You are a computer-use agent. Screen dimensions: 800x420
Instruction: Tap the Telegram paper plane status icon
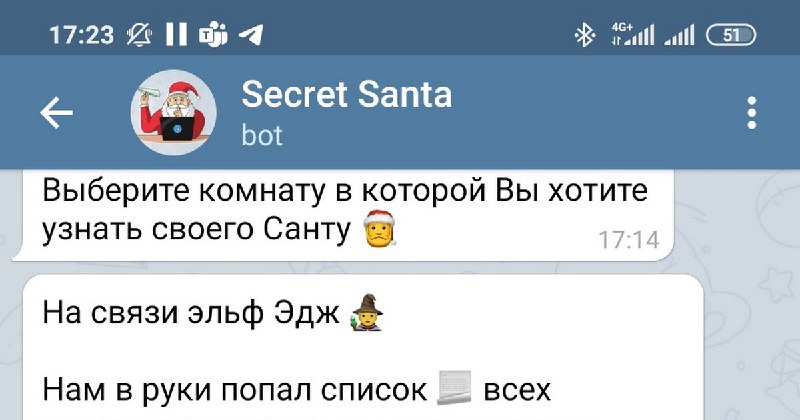[x=251, y=35]
